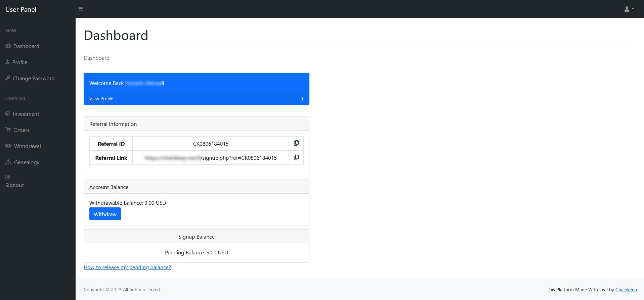Open Investment in the sidebar
Screen dimensions: 644x300
pos(26,114)
